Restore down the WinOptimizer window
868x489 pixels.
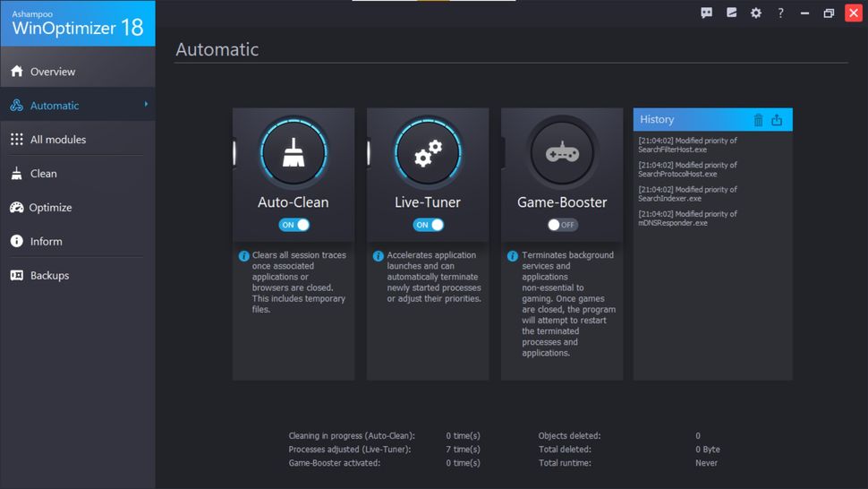click(829, 13)
